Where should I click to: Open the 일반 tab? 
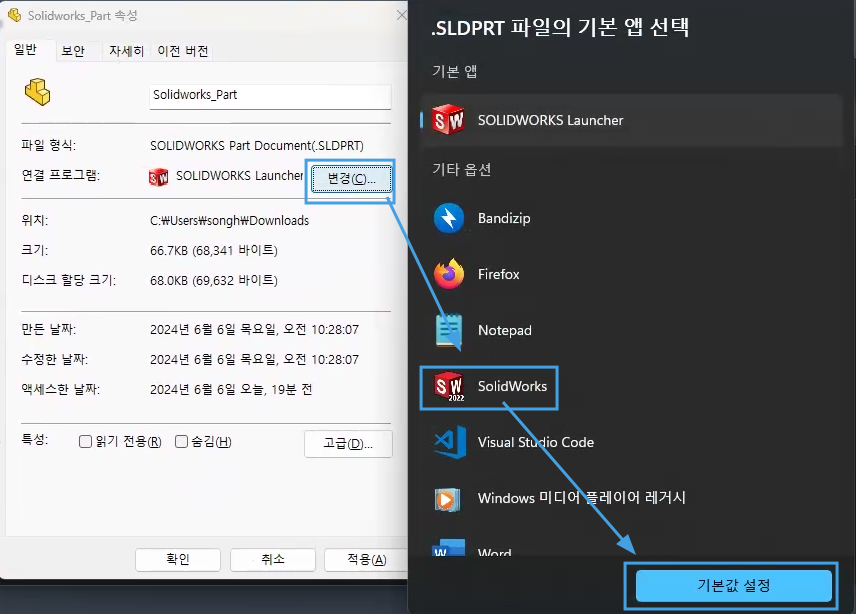pos(25,50)
